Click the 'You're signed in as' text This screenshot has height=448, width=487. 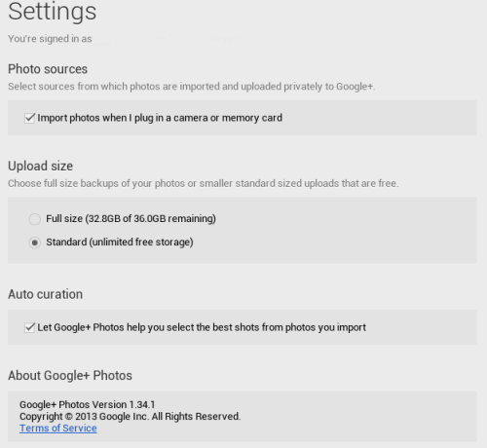[x=50, y=39]
